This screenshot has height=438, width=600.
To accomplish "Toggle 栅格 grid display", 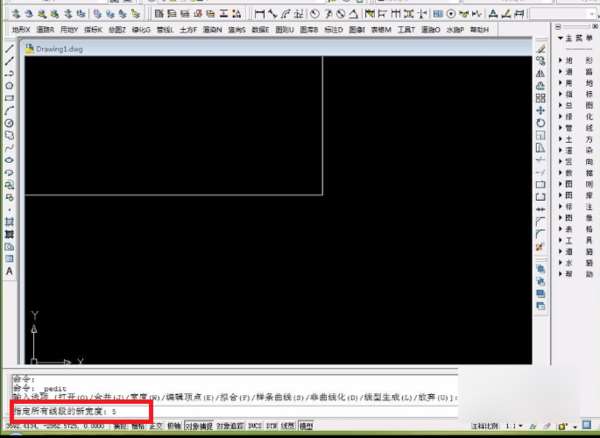I will [x=138, y=426].
